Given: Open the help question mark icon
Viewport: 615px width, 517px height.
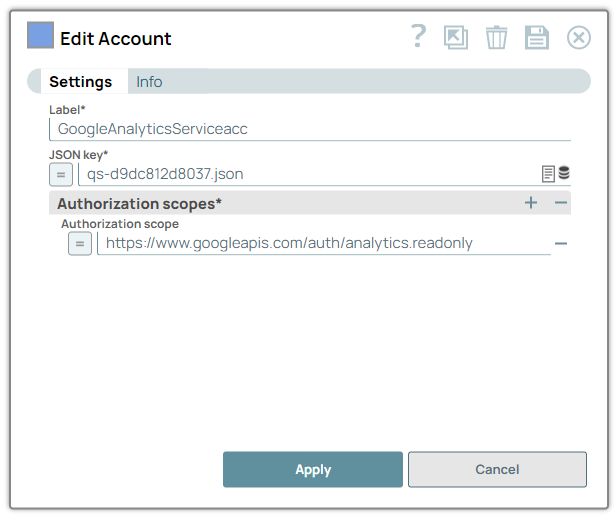Looking at the screenshot, I should (418, 38).
